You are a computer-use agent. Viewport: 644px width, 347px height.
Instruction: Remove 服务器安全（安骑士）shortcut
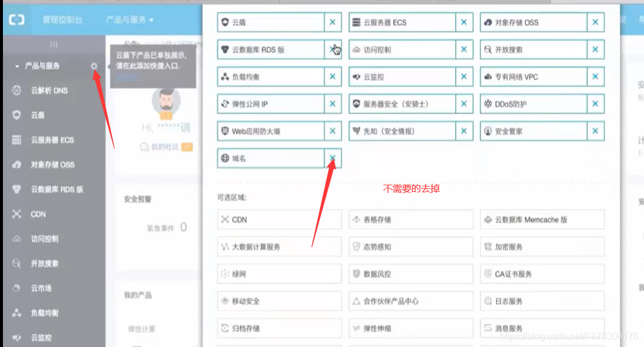(x=464, y=104)
